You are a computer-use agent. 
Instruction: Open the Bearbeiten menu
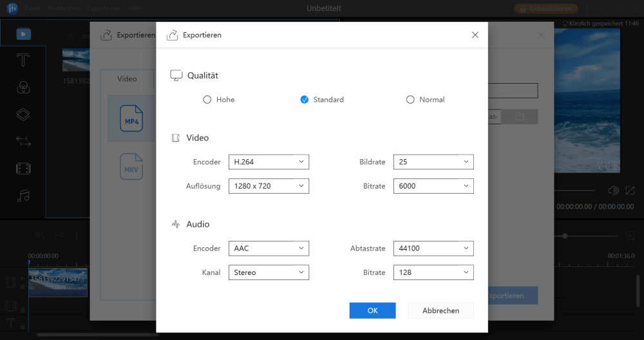point(63,9)
